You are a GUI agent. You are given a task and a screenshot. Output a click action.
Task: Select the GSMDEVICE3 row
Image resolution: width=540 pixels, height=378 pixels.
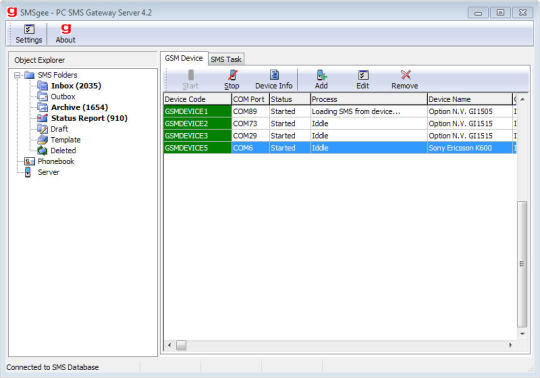pos(340,136)
